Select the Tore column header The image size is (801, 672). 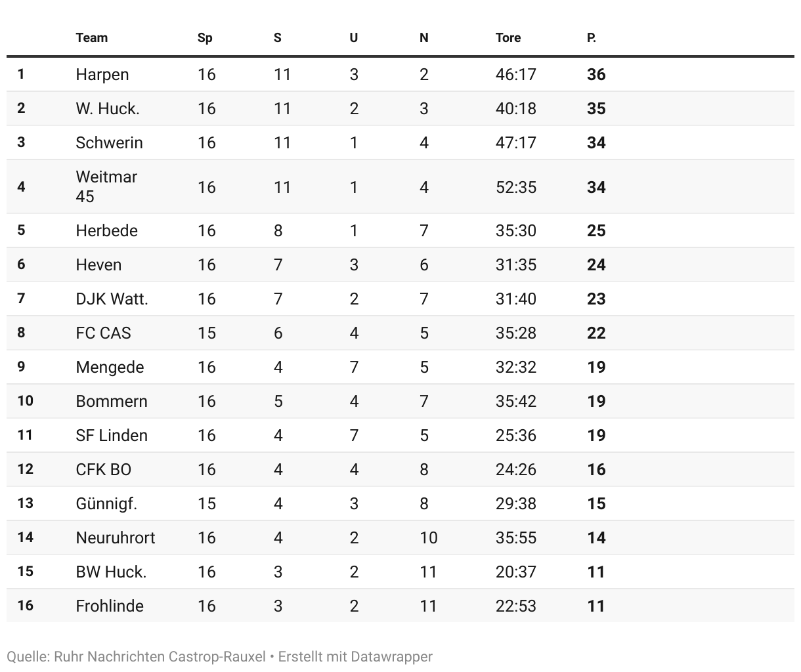508,37
